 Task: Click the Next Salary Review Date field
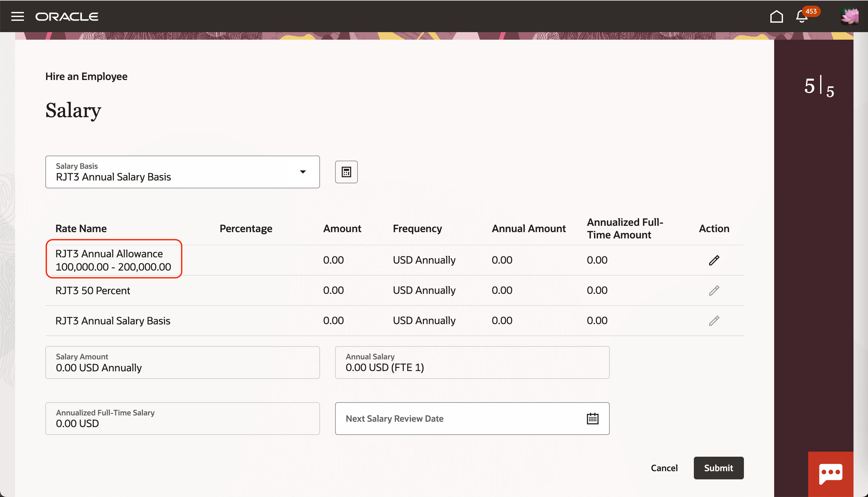click(444, 419)
